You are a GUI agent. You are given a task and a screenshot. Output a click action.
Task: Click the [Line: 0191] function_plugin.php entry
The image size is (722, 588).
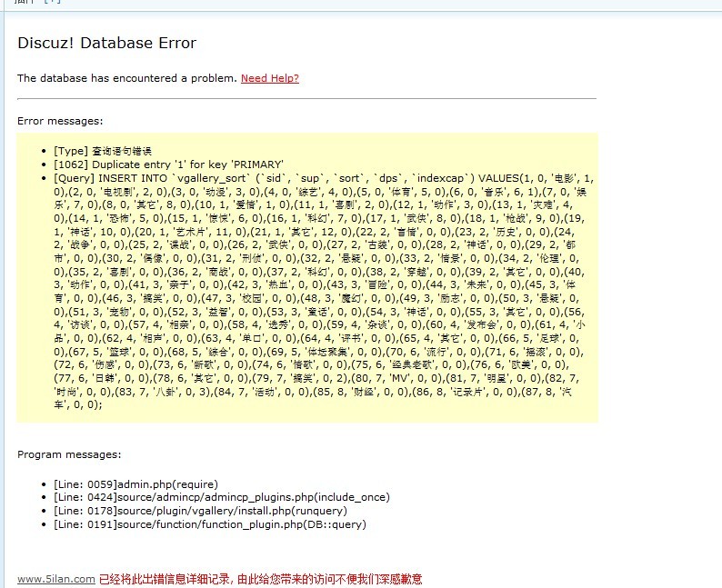point(210,524)
